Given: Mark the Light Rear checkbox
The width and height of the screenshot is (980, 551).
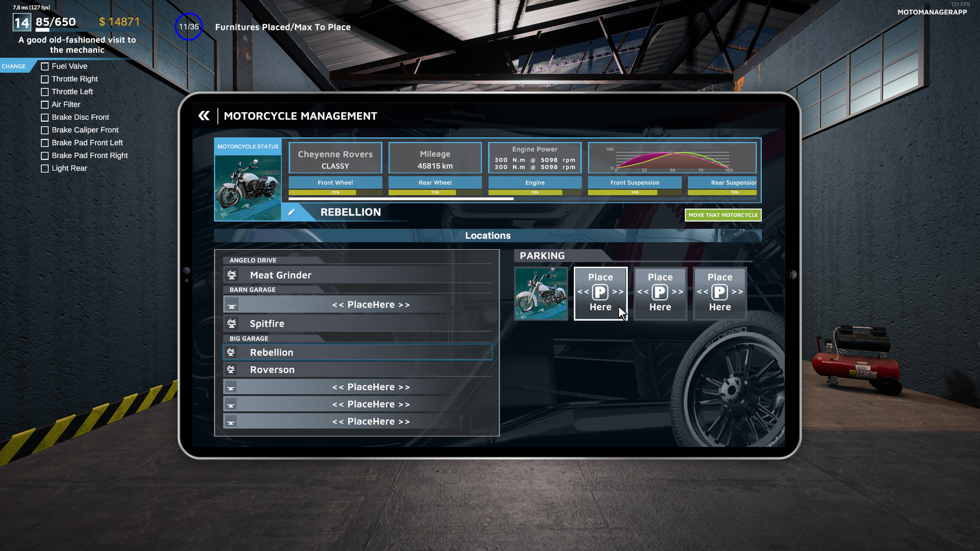Looking at the screenshot, I should pyautogui.click(x=45, y=168).
